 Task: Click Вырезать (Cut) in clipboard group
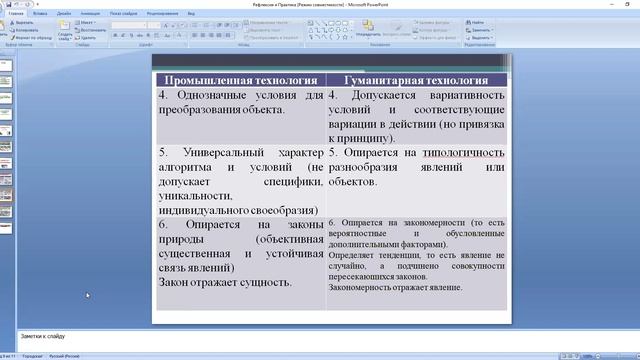[x=22, y=22]
